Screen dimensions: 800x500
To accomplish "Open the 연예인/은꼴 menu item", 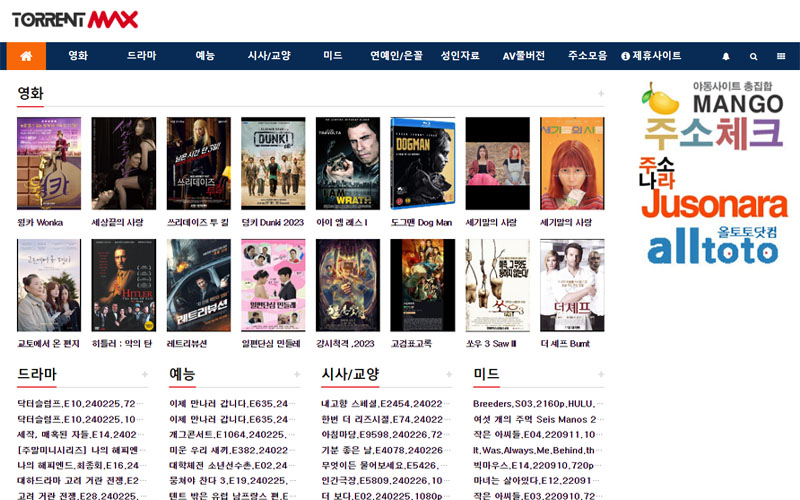I will click(396, 56).
